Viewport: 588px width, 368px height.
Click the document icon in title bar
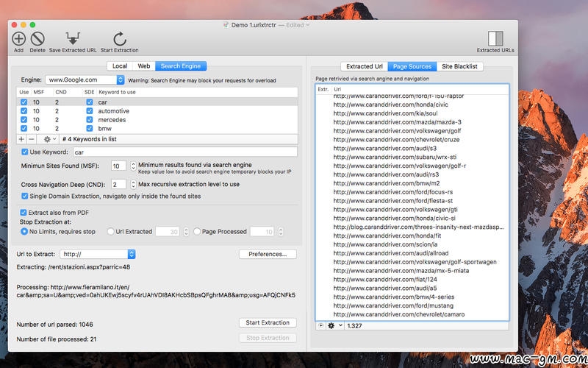click(x=226, y=25)
